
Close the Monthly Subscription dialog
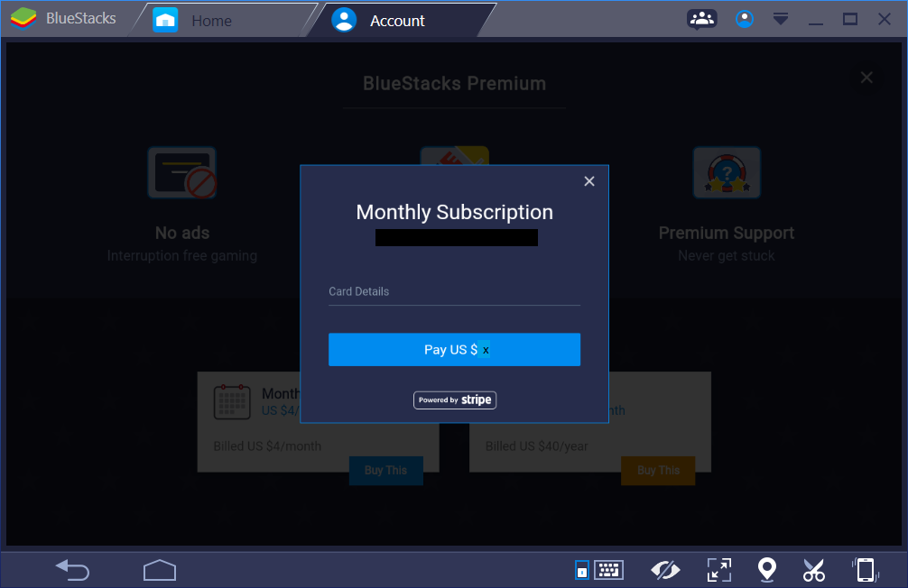click(589, 181)
